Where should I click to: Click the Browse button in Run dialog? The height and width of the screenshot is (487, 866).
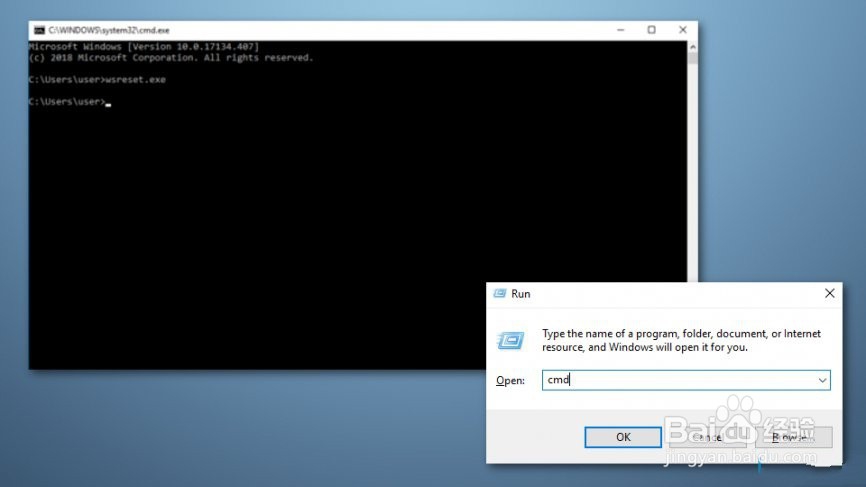793,437
